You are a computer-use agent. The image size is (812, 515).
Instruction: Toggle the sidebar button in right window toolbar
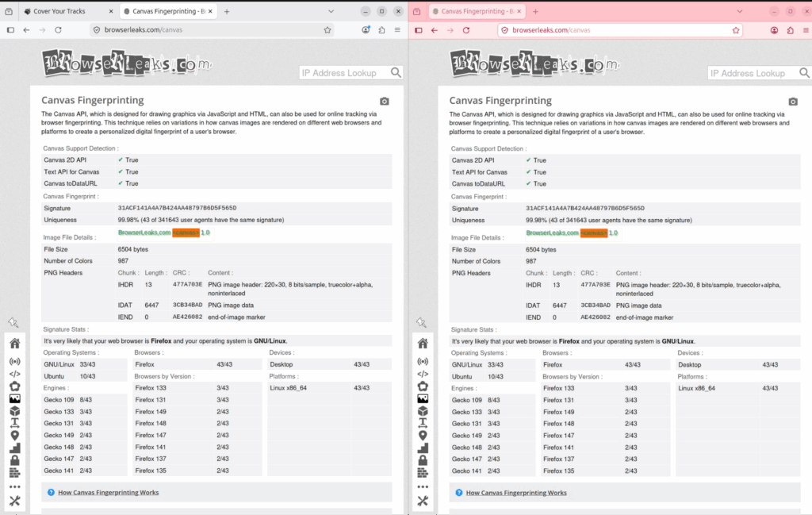point(419,30)
